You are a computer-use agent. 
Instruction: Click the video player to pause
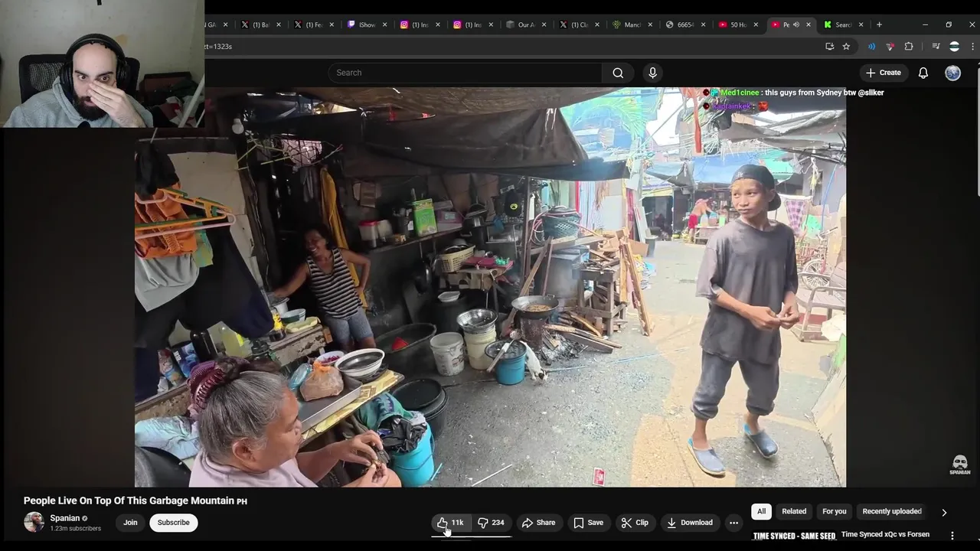coord(490,287)
